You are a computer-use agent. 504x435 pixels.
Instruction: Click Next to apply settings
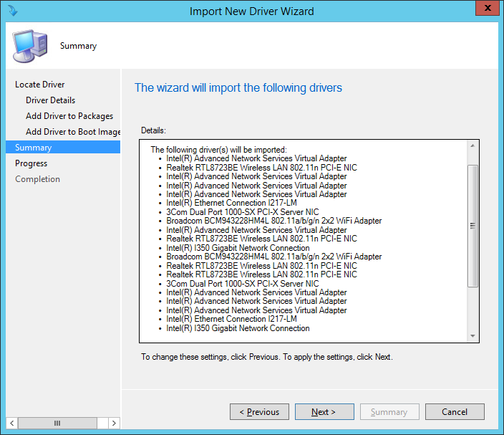click(x=324, y=412)
